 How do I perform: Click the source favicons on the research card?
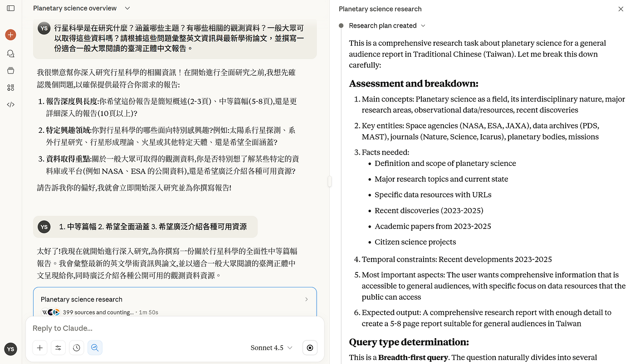click(51, 312)
